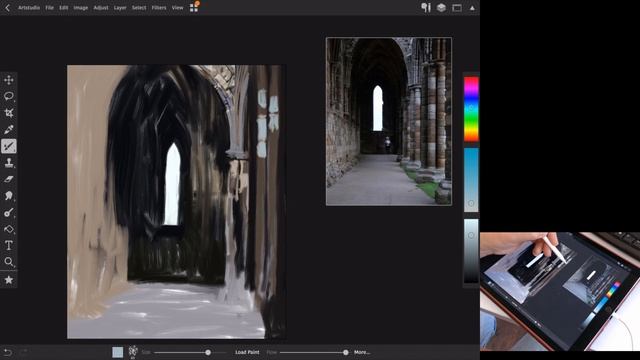Image resolution: width=640 pixels, height=360 pixels.
Task: Open the Layer menu
Action: click(x=120, y=7)
